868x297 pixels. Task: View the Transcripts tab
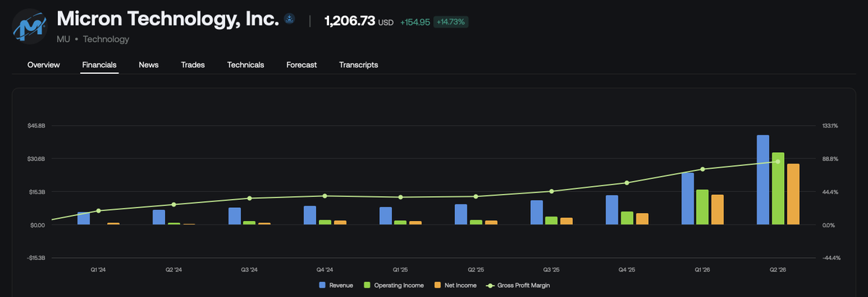point(358,64)
